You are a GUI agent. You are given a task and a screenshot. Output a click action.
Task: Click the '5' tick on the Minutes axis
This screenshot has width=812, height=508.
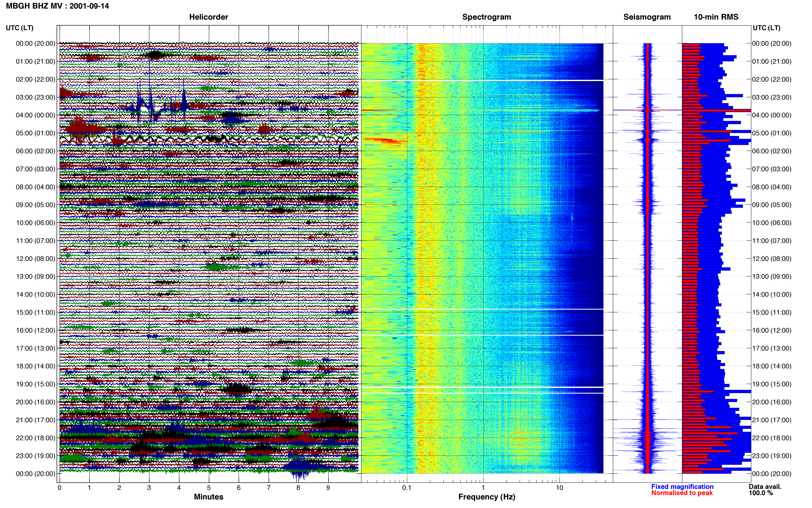[x=209, y=488]
